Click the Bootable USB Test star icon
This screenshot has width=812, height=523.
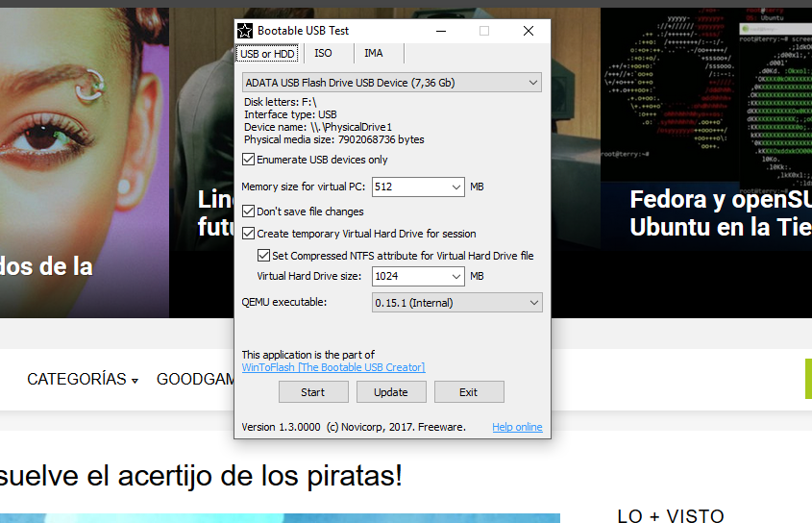(245, 31)
